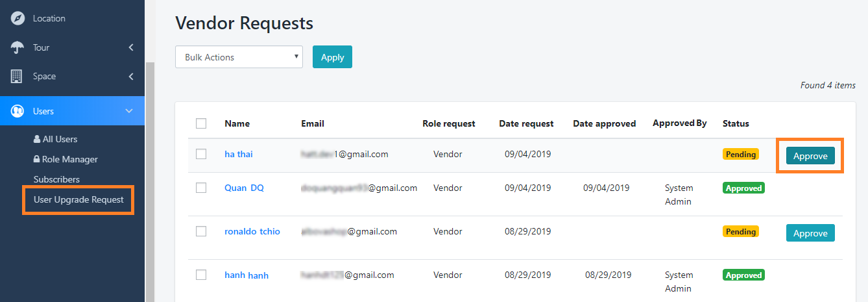The height and width of the screenshot is (302, 868).
Task: Click the All Users person icon
Action: [x=37, y=139]
